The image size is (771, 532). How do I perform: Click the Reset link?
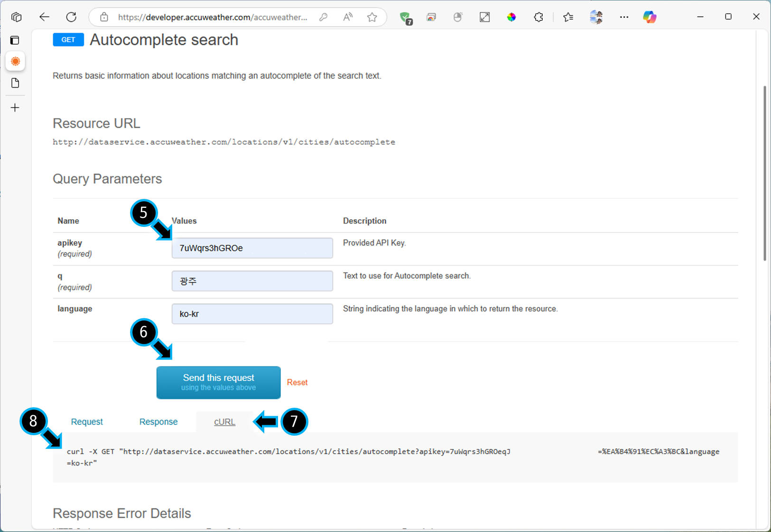pos(297,383)
